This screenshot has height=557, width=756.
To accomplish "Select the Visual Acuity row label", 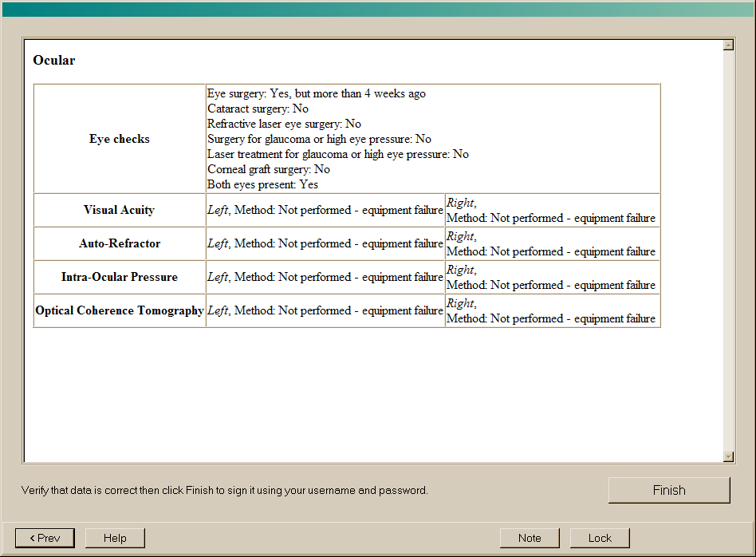I will [120, 210].
